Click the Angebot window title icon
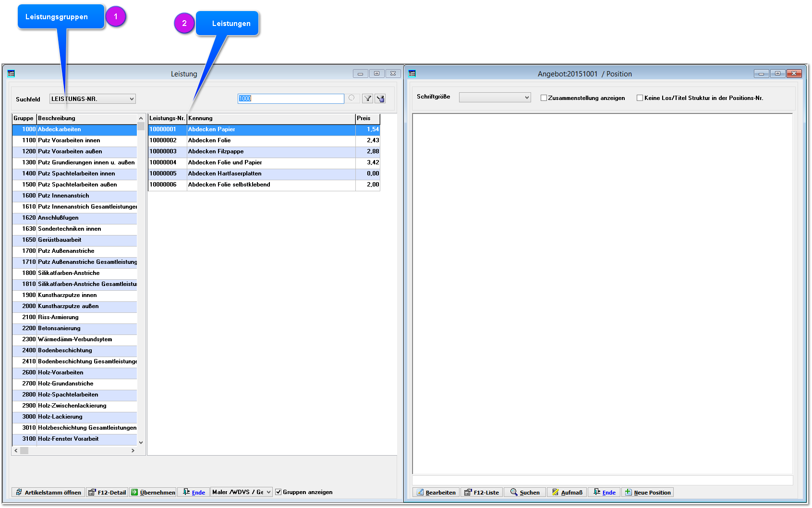Screen dimensions: 812x508 click(x=412, y=74)
